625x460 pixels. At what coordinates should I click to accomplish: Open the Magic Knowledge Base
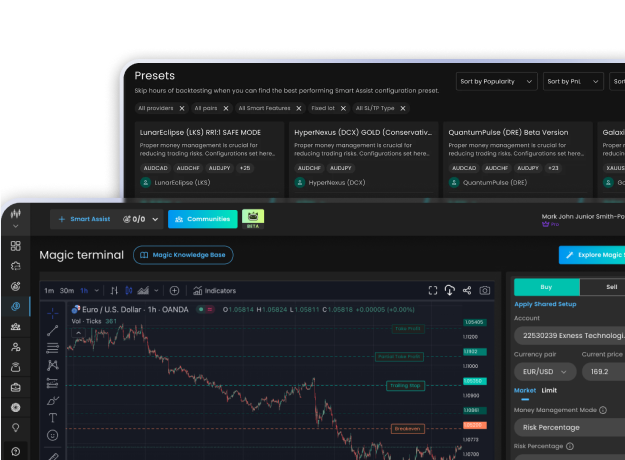pyautogui.click(x=183, y=255)
